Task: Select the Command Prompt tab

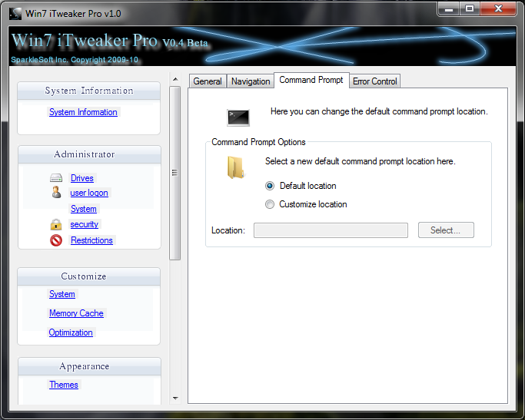Action: pyautogui.click(x=311, y=81)
